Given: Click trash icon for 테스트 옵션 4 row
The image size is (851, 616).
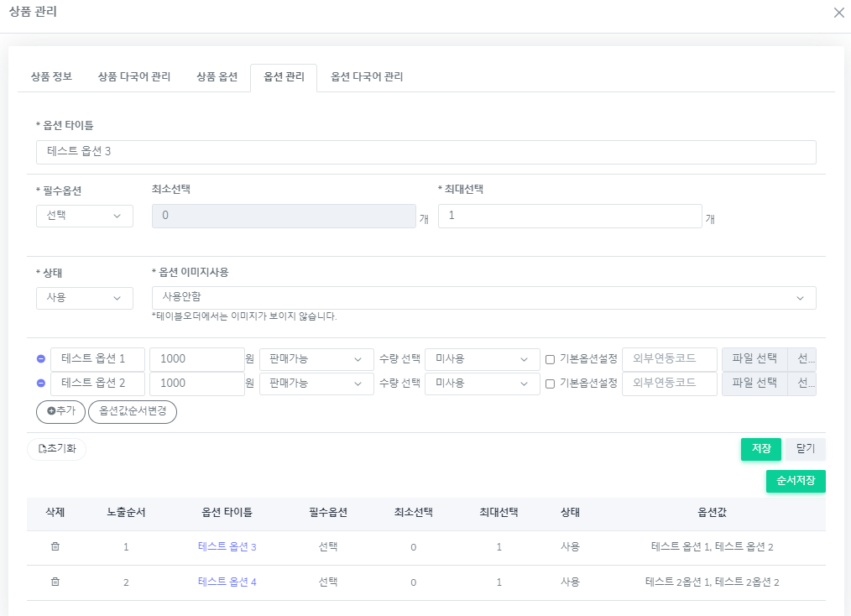Looking at the screenshot, I should click(55, 582).
